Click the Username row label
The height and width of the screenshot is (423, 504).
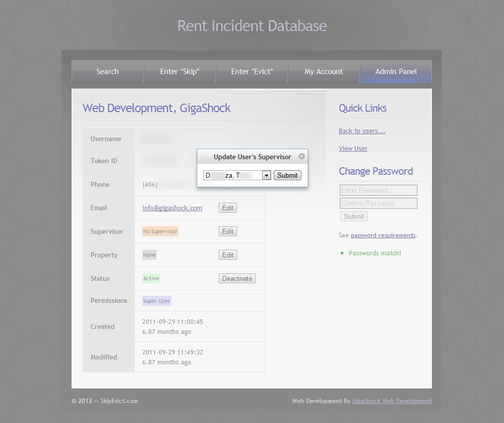tap(106, 139)
